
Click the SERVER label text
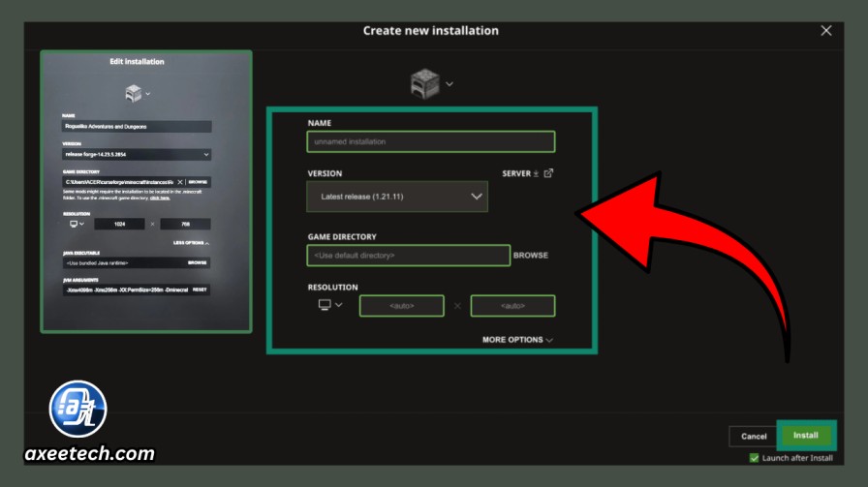[516, 173]
